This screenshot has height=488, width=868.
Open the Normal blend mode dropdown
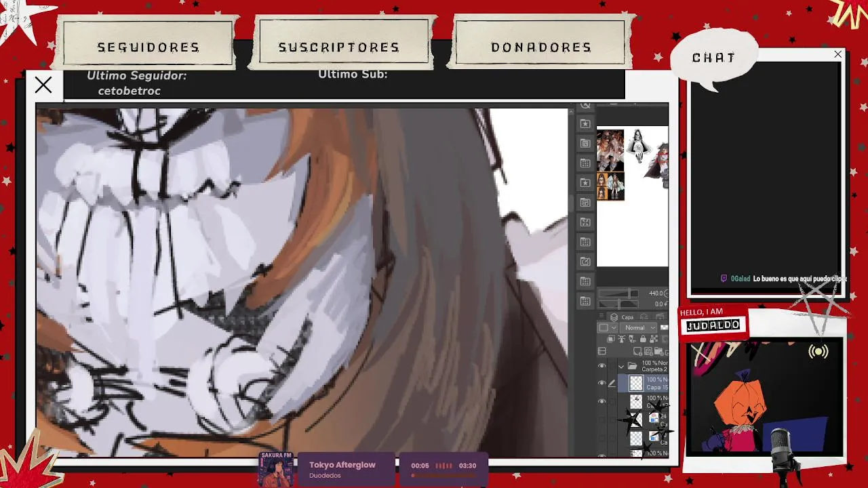(x=638, y=327)
